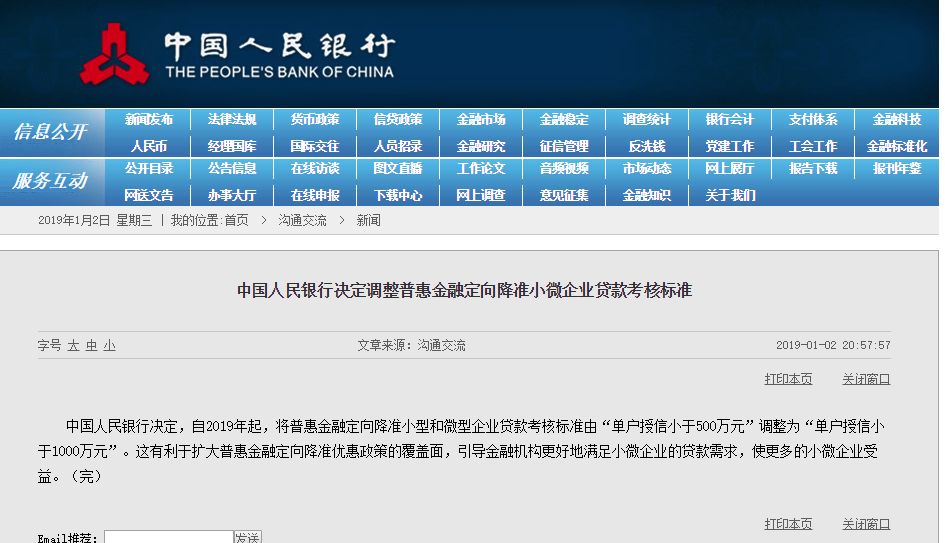
Task: Select the 在线申报 menu item
Action: pos(315,195)
